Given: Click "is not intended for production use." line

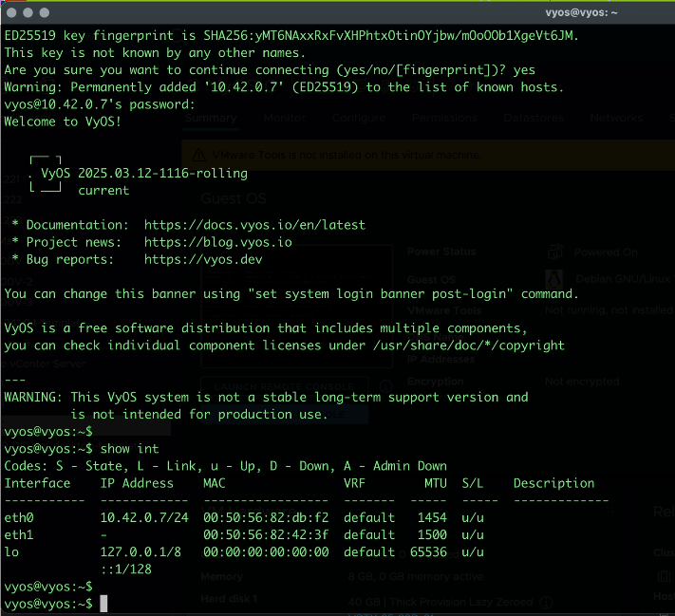Looking at the screenshot, I should tap(199, 415).
